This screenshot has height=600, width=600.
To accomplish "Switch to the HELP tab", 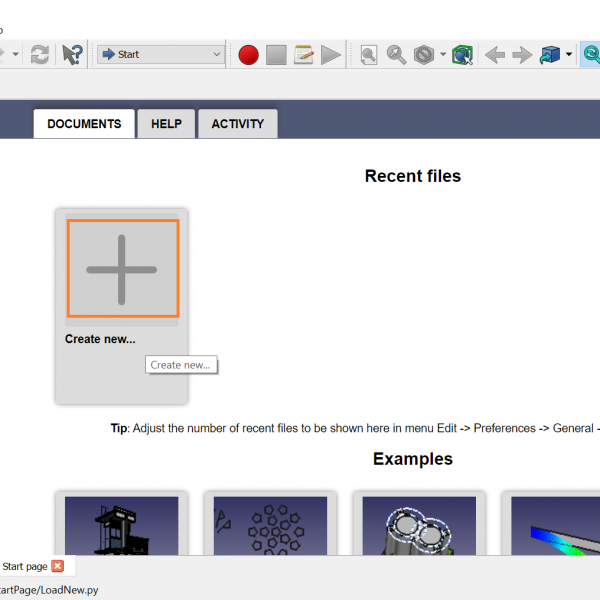I will tap(166, 124).
